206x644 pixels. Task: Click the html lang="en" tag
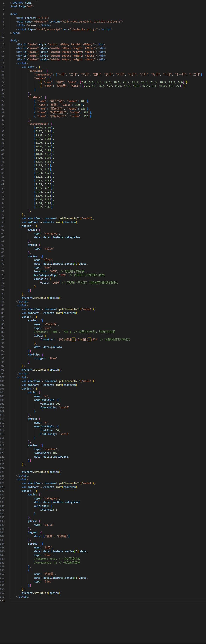22,7
